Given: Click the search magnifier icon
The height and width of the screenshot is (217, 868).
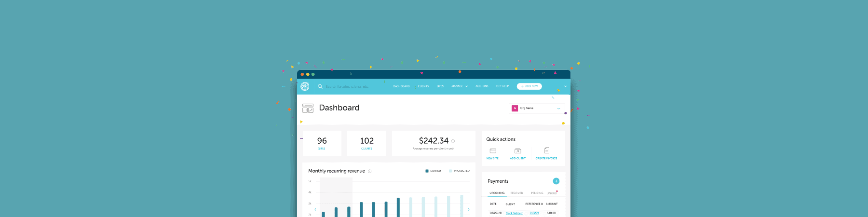Looking at the screenshot, I should (320, 86).
